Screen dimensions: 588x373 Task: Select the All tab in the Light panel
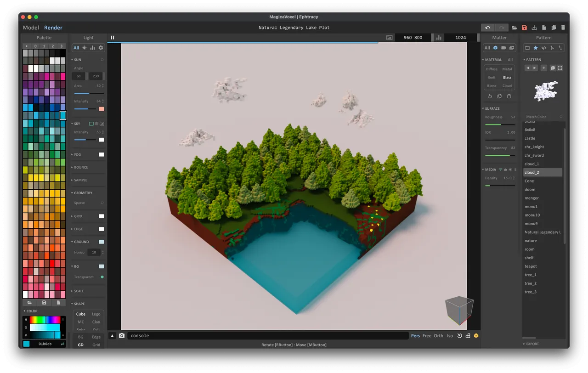click(x=76, y=48)
